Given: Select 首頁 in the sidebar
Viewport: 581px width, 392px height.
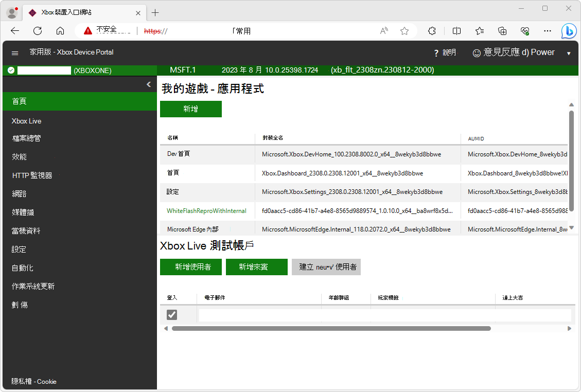Looking at the screenshot, I should pos(80,101).
